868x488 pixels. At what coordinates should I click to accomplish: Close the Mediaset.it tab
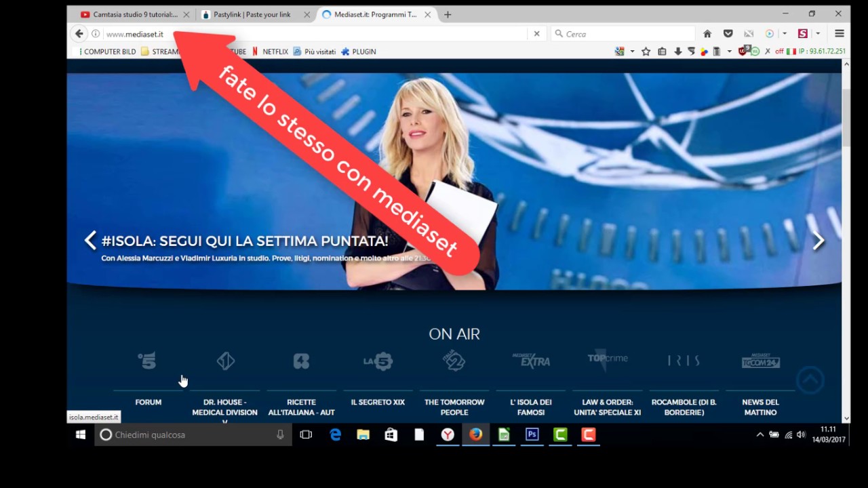point(427,14)
